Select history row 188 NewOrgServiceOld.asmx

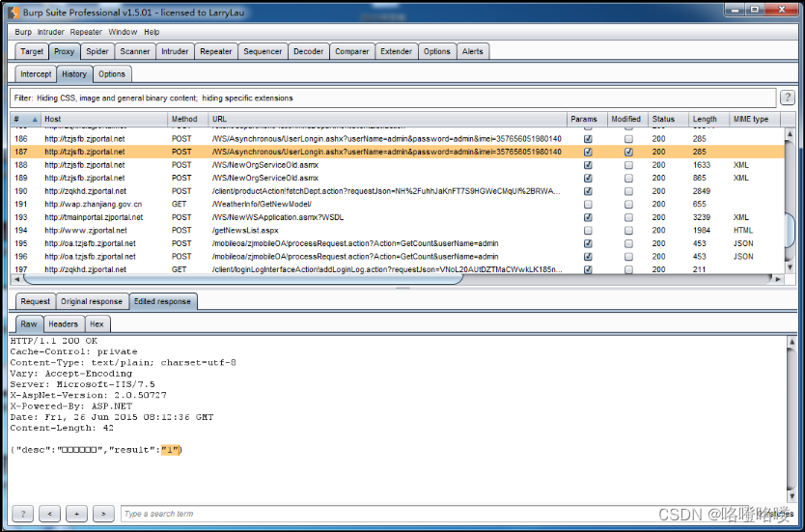point(398,165)
